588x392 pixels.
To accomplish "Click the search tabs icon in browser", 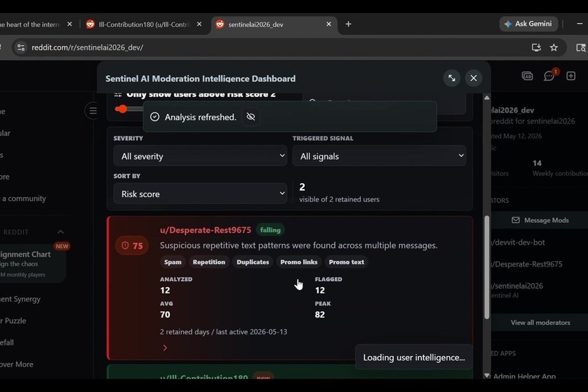I will pyautogui.click(x=581, y=47).
